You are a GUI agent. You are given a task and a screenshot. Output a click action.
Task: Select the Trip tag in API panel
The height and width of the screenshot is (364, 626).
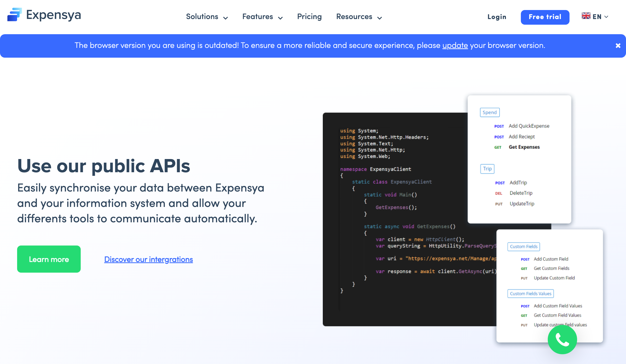point(487,169)
